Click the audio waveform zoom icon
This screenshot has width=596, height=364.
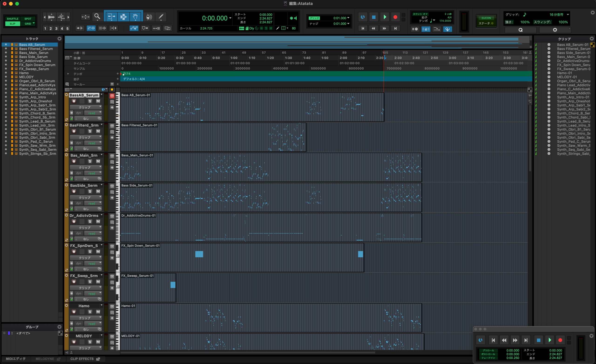pyautogui.click(x=51, y=17)
